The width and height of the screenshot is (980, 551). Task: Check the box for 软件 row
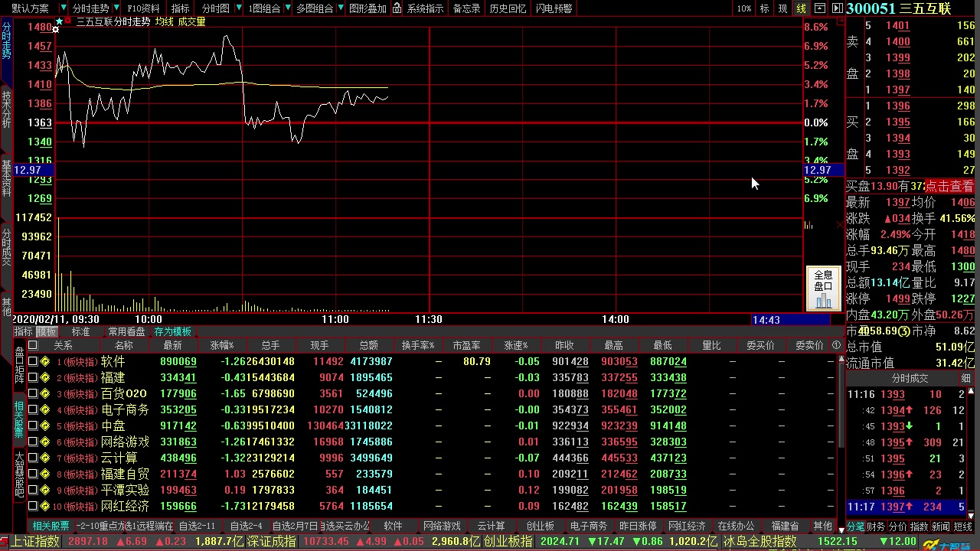pos(32,361)
